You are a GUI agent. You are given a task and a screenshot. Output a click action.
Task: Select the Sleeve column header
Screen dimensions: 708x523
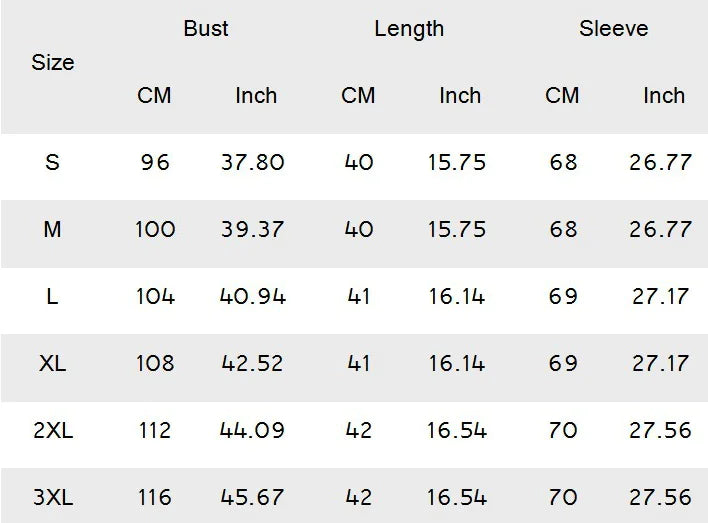click(614, 29)
